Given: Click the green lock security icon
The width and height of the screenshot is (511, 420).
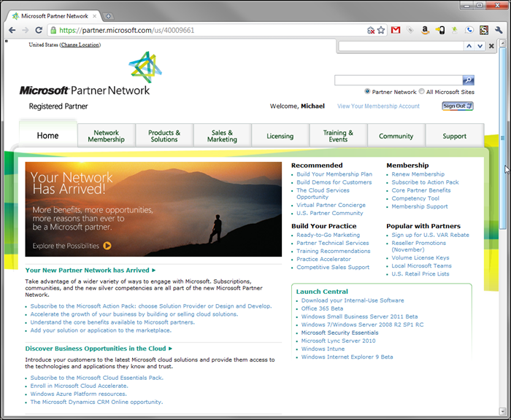Looking at the screenshot, I should 53,31.
